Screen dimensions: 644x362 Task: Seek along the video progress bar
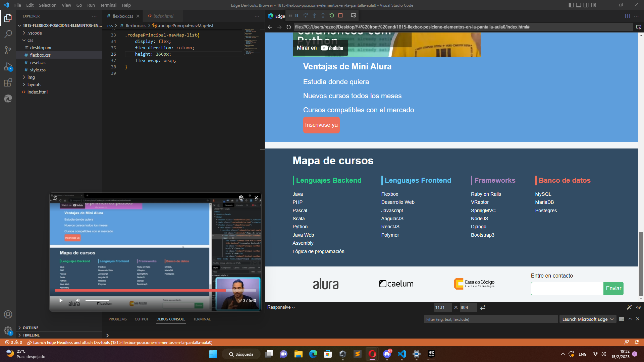click(155, 291)
